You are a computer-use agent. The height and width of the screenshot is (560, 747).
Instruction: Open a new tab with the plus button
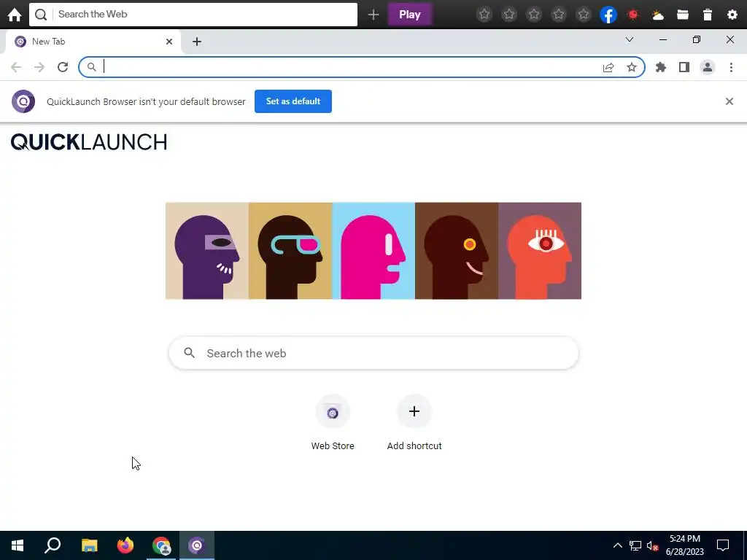(x=197, y=42)
